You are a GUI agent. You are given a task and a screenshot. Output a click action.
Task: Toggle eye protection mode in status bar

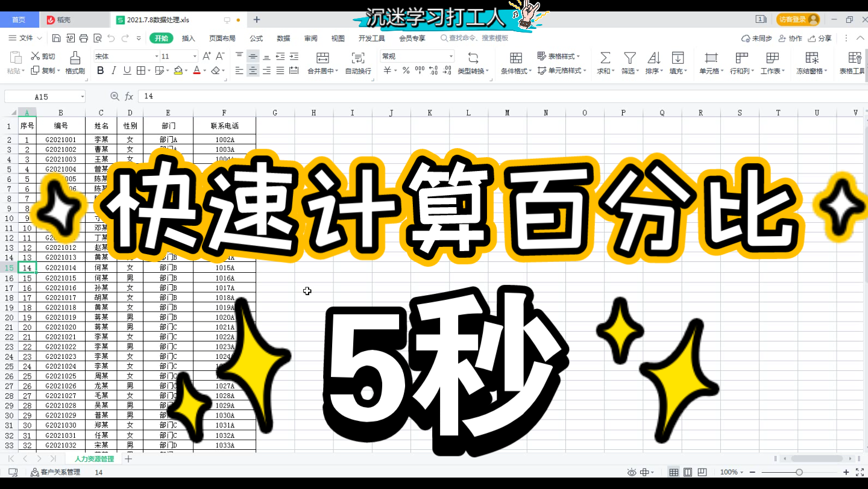tap(632, 472)
